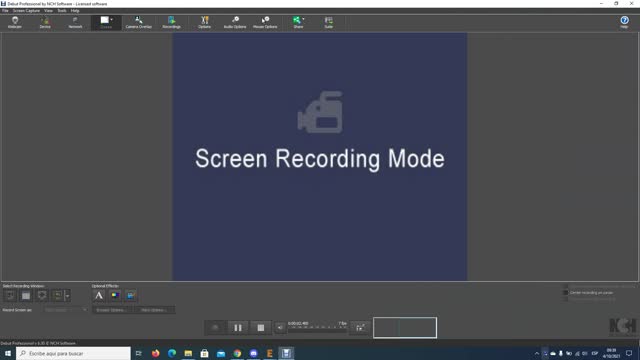
Task: Select the Network source in toolbar
Action: pyautogui.click(x=75, y=22)
